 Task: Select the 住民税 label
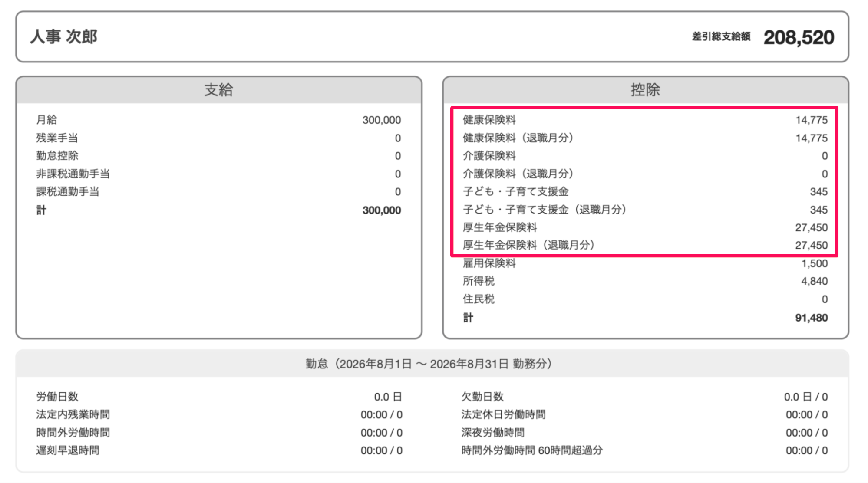coord(479,299)
